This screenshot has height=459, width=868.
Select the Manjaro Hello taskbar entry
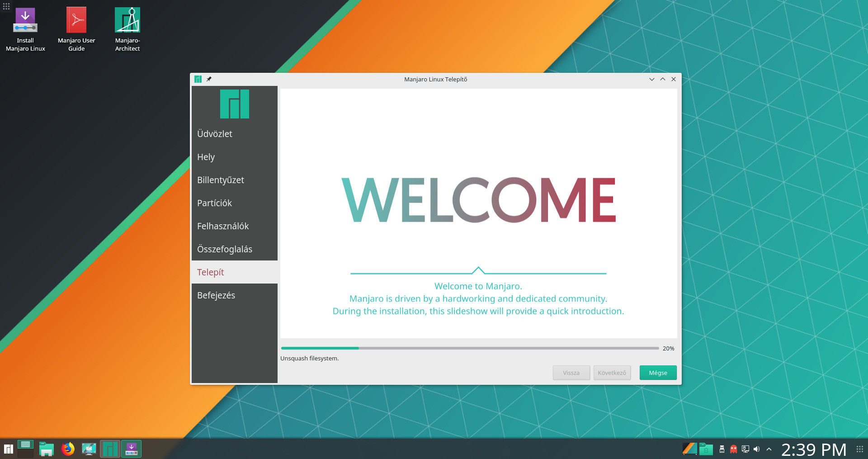(x=110, y=449)
